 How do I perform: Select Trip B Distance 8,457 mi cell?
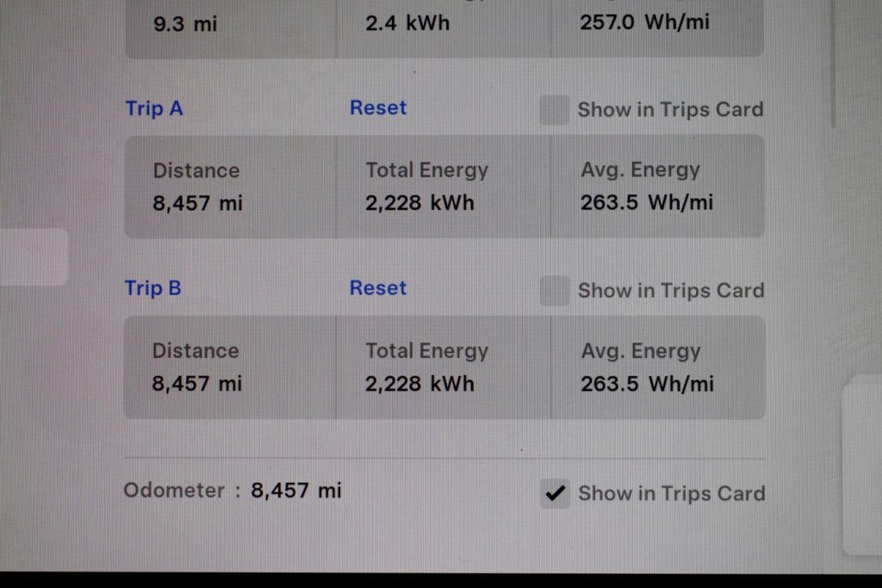coord(230,367)
